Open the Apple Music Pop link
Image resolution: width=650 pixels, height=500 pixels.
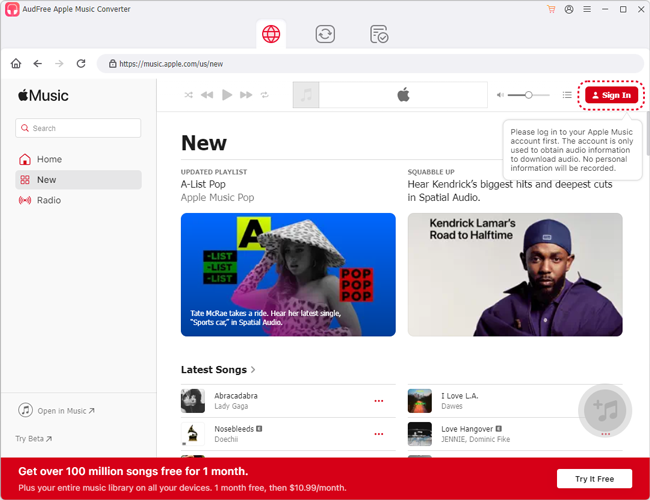pos(217,197)
